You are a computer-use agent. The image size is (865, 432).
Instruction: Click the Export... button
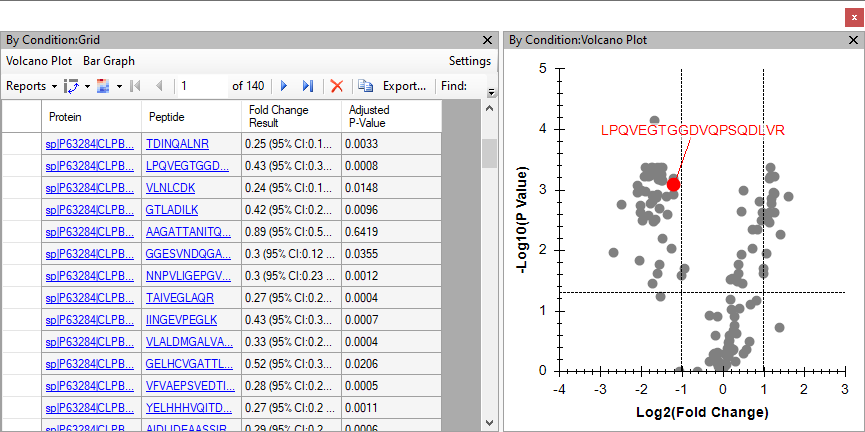pyautogui.click(x=404, y=86)
